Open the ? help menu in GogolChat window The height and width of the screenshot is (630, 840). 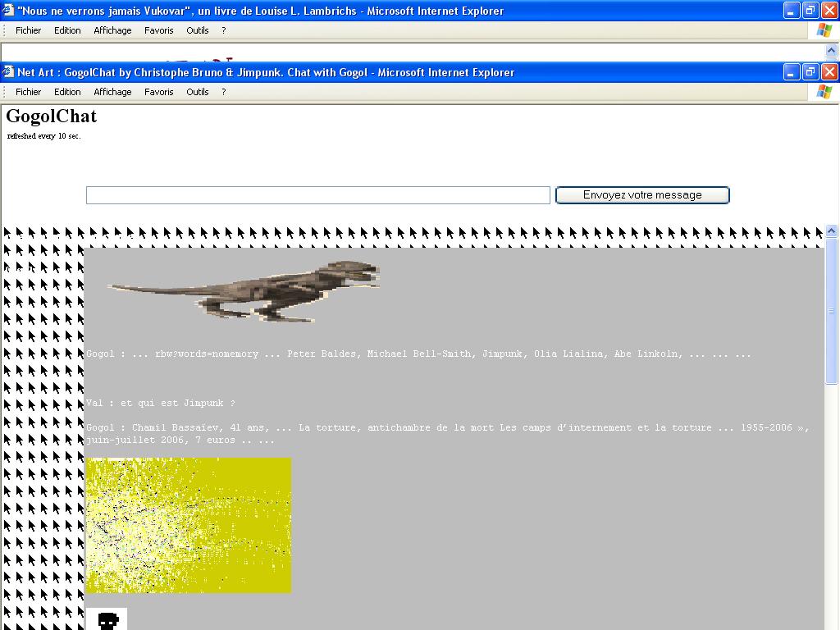pos(223,92)
